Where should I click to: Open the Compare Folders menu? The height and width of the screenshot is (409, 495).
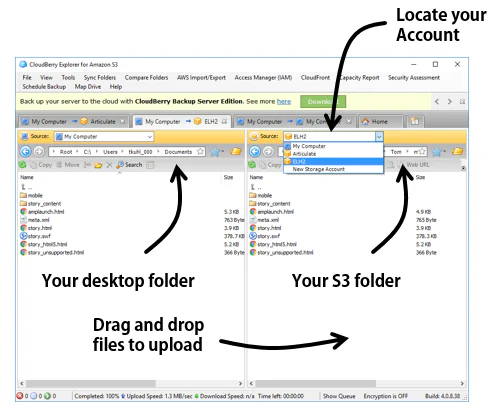pos(146,78)
